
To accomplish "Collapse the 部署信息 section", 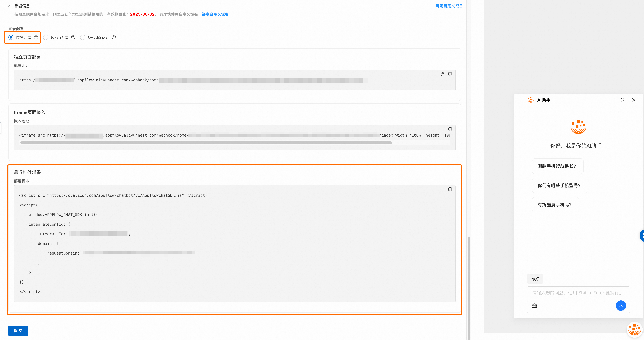I will click(9, 6).
